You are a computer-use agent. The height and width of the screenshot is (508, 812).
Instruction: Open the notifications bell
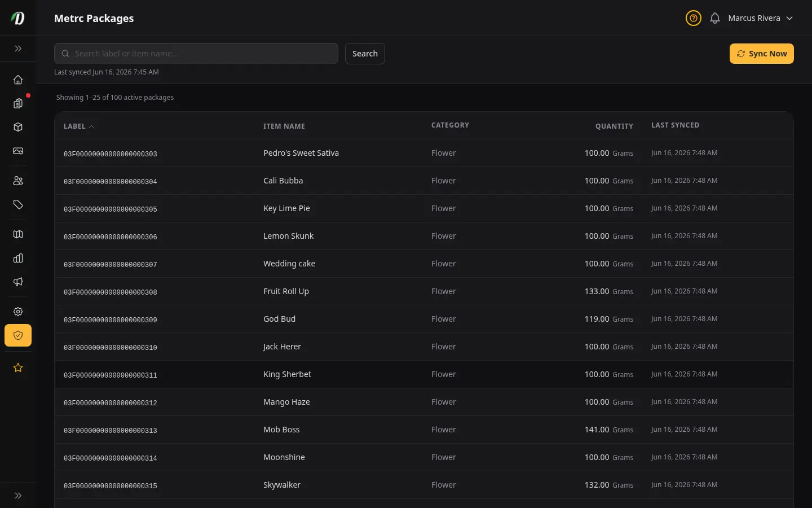pyautogui.click(x=715, y=18)
